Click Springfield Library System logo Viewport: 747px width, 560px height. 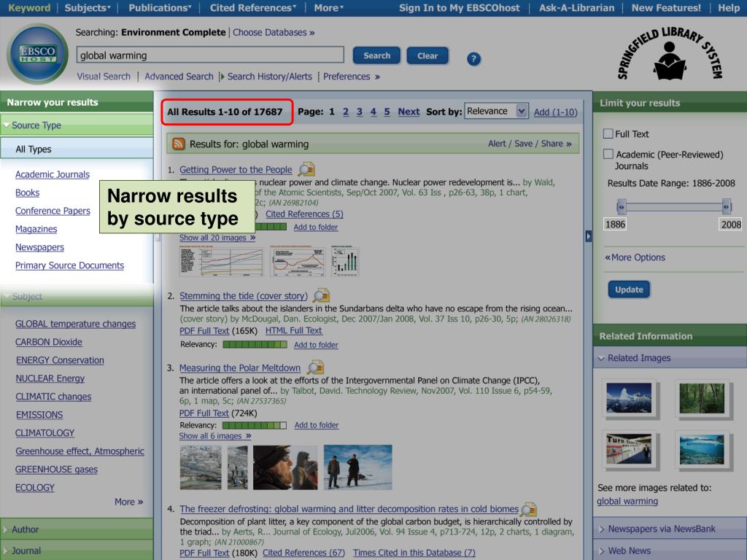tap(669, 54)
